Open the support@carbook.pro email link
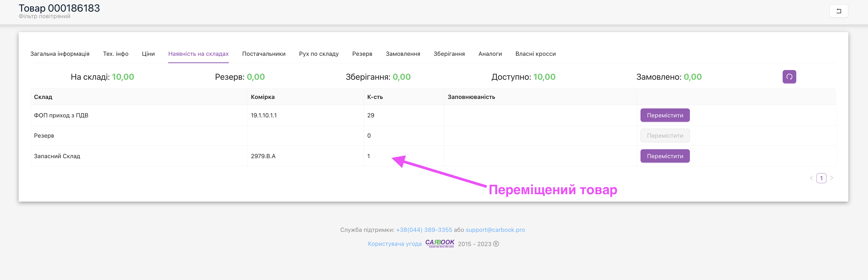 495,230
